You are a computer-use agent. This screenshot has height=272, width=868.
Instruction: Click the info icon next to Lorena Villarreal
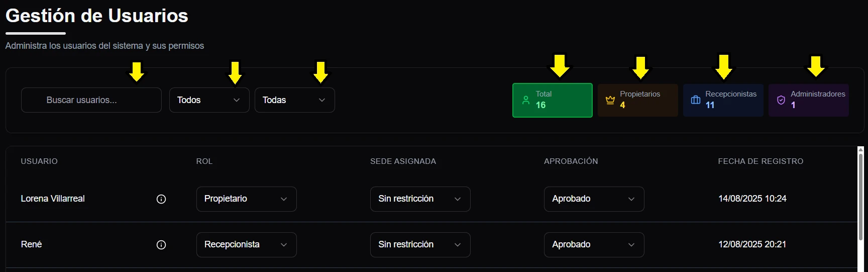[x=161, y=199]
